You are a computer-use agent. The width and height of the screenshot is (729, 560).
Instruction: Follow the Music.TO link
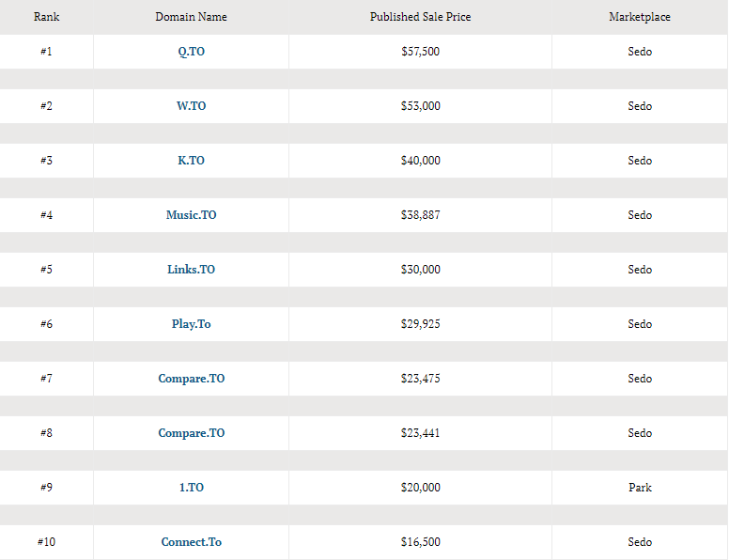pos(191,215)
